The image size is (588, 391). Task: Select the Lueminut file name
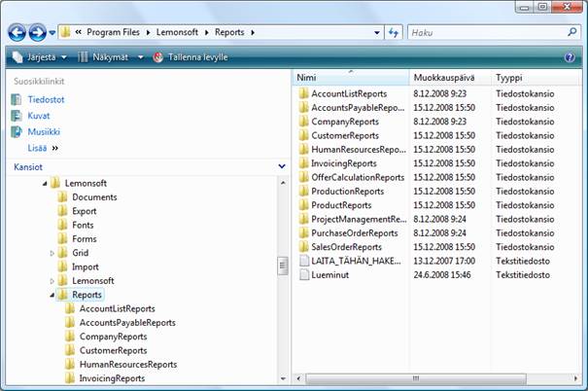coord(330,274)
